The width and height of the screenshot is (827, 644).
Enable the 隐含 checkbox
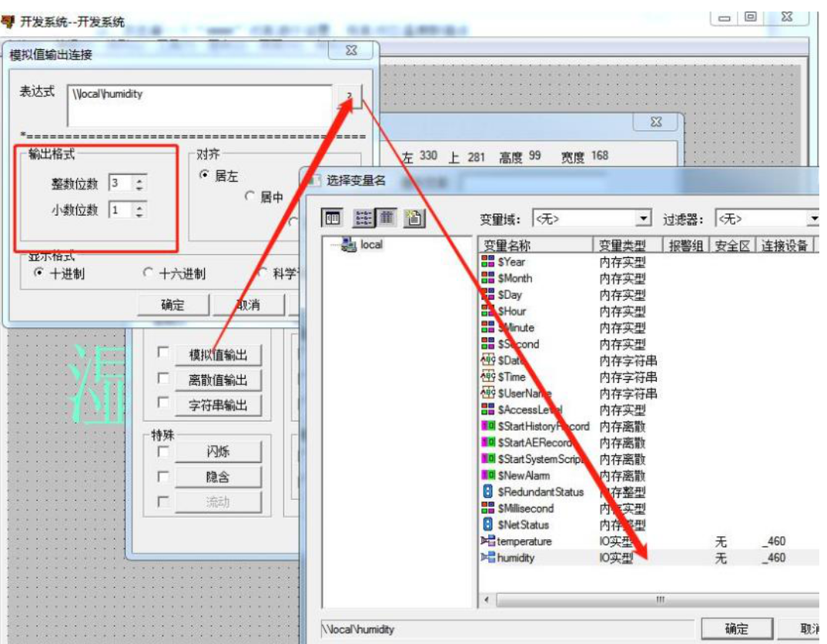(163, 477)
